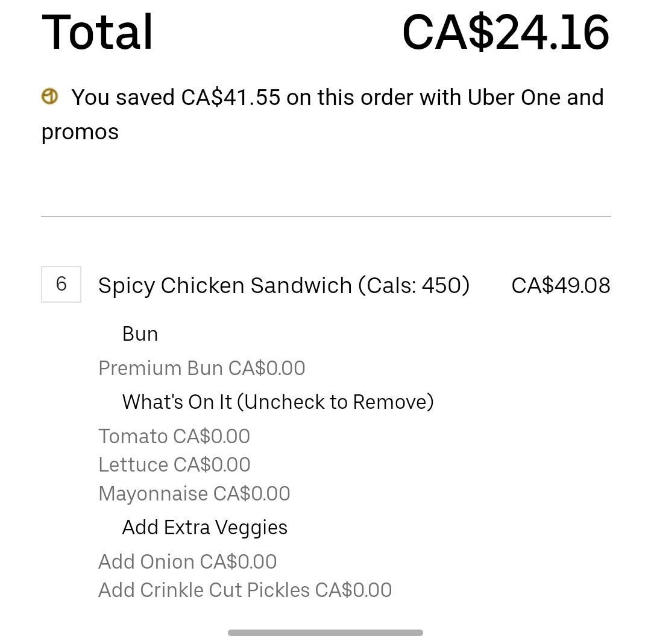The image size is (651, 644).
Task: Click the divider line below promo text
Action: [325, 215]
